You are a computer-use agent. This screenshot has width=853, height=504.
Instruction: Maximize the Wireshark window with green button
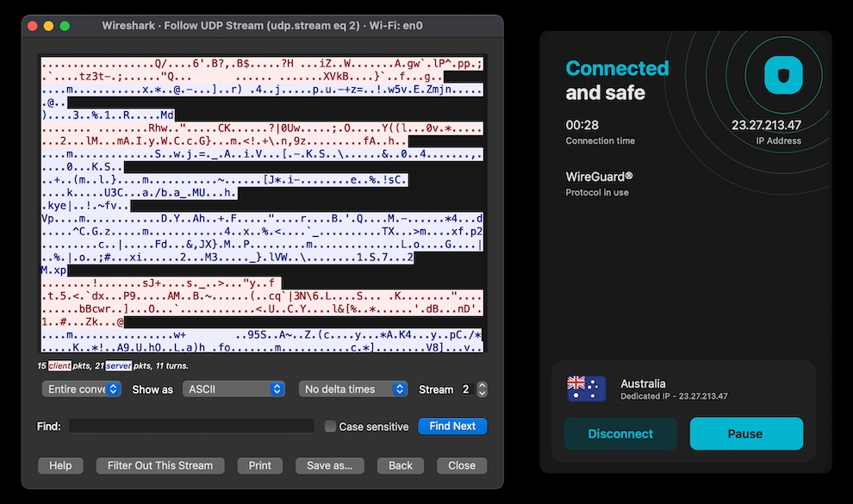[65, 26]
